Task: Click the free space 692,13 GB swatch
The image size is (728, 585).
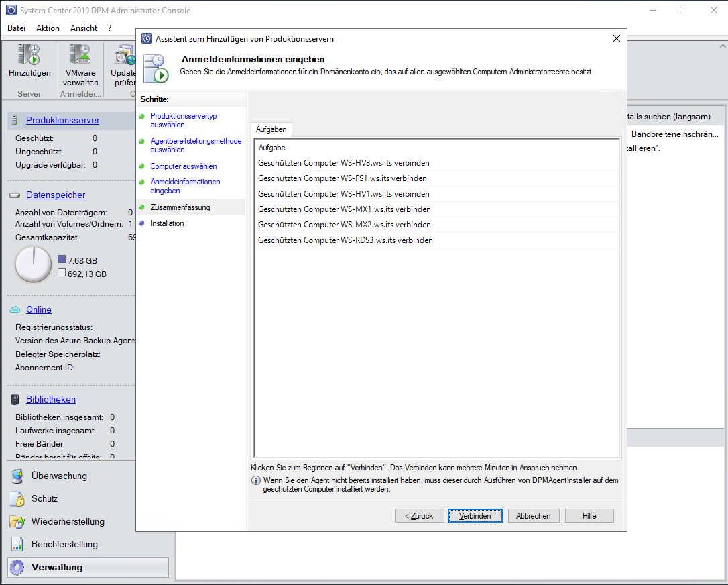Action: pyautogui.click(x=62, y=273)
